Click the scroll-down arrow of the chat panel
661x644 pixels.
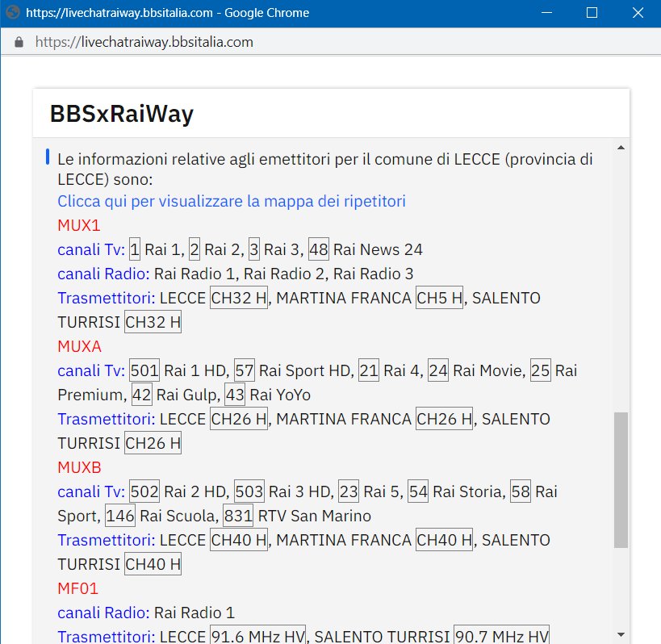click(x=621, y=634)
